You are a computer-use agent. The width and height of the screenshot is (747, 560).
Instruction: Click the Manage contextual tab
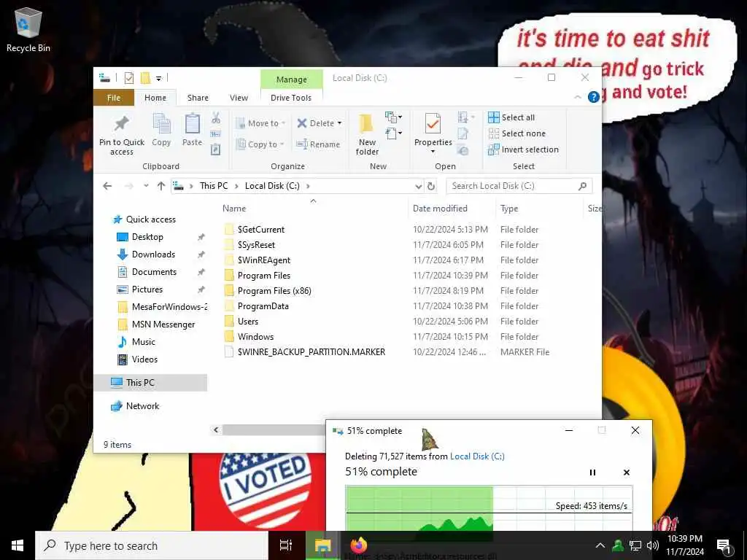pyautogui.click(x=292, y=79)
